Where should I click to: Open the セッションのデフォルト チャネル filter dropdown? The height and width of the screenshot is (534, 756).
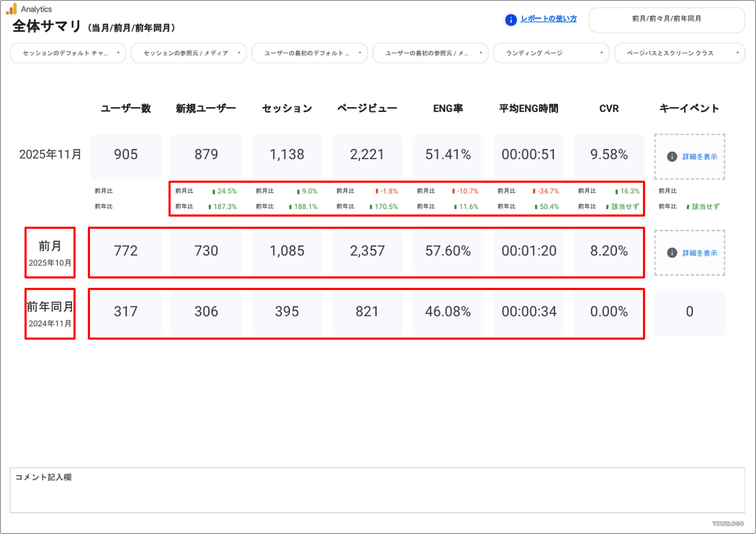pos(68,53)
